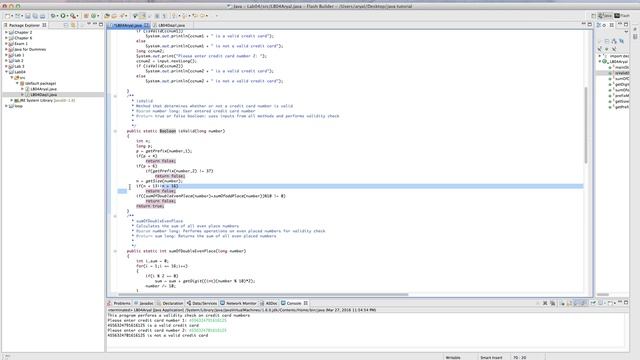Image resolution: width=640 pixels, height=360 pixels.
Task: Click the New Java Class icon
Action: click(93, 16)
